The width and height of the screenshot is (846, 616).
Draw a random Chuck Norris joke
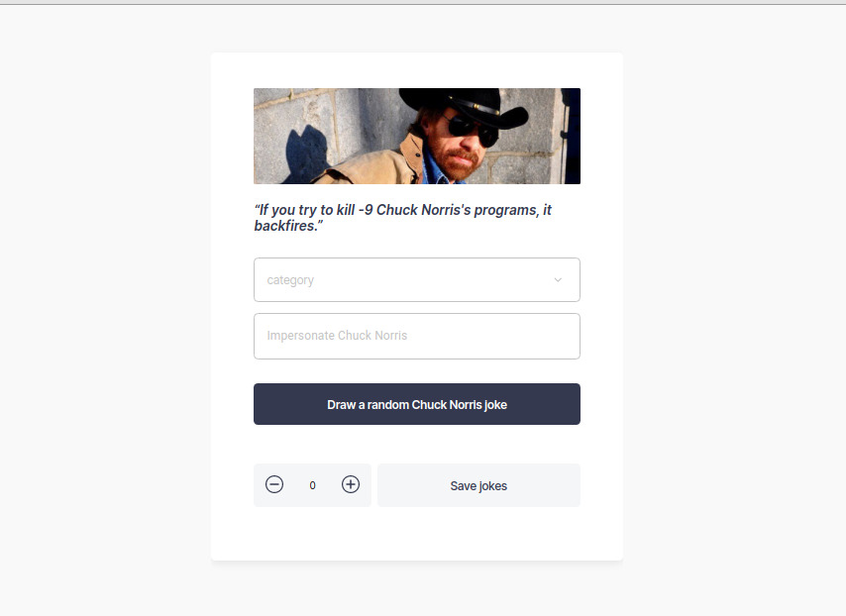pyautogui.click(x=417, y=404)
